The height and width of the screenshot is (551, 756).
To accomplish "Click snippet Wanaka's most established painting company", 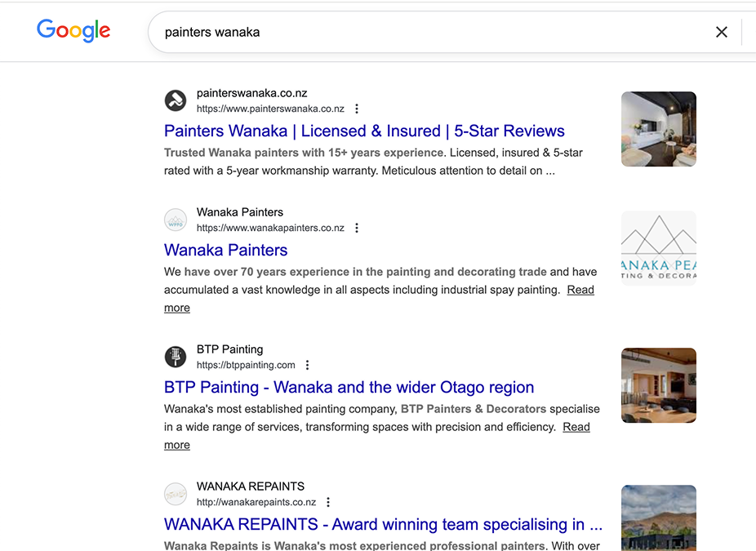I will pyautogui.click(x=382, y=427).
